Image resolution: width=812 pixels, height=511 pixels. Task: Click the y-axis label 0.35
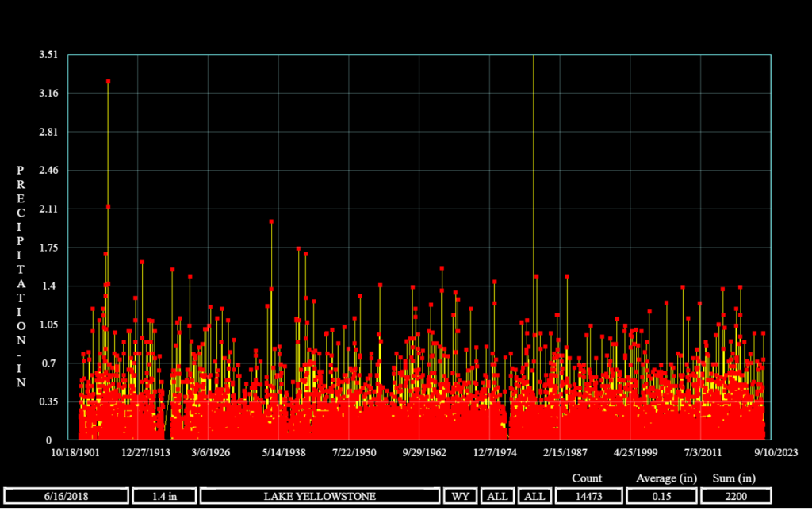tap(48, 401)
